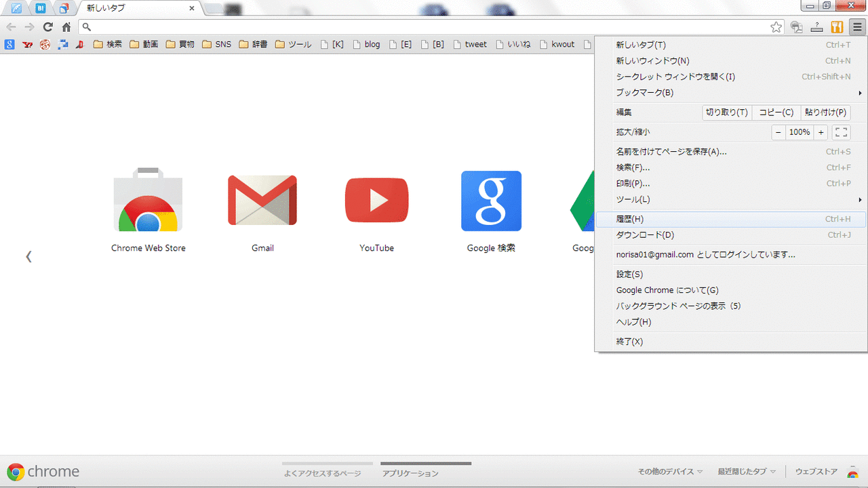Click the tweet bookmarklet
The height and width of the screenshot is (488, 868).
click(x=469, y=45)
